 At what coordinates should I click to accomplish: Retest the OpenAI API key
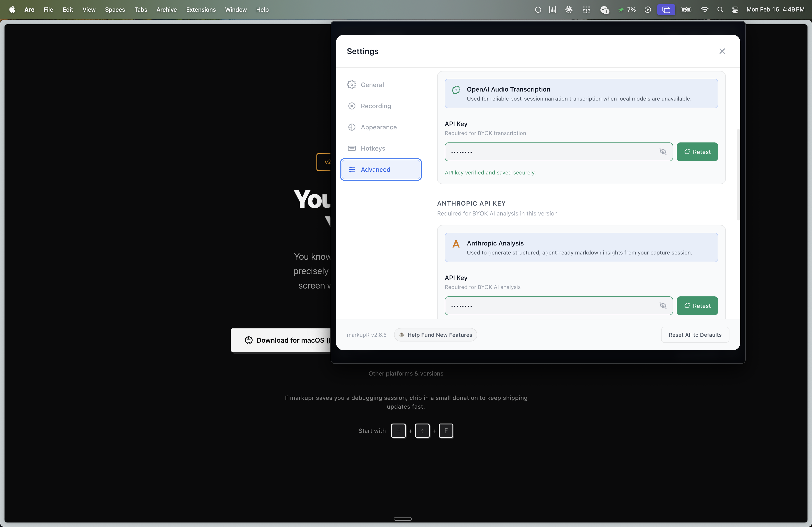click(697, 152)
